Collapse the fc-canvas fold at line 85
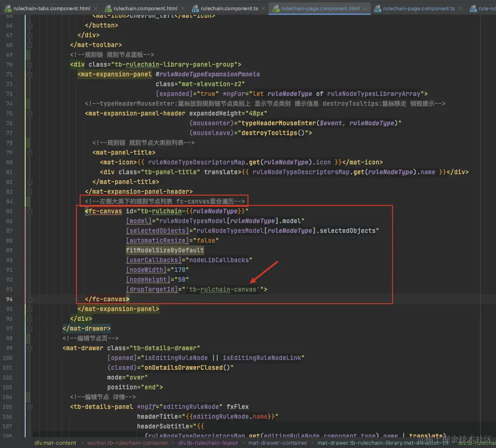Screen dimensions: 496x448 pyautogui.click(x=30, y=211)
